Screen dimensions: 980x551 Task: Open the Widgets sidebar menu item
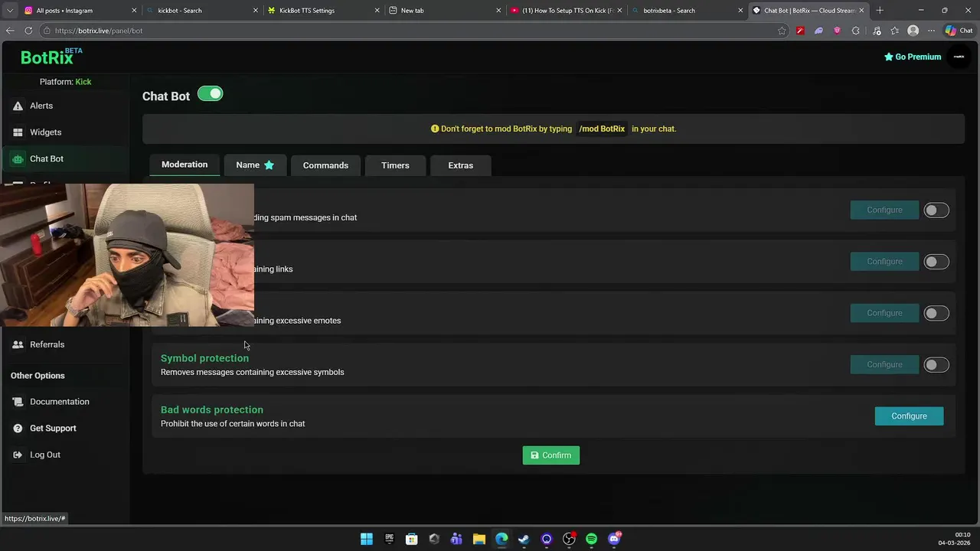pos(64,132)
